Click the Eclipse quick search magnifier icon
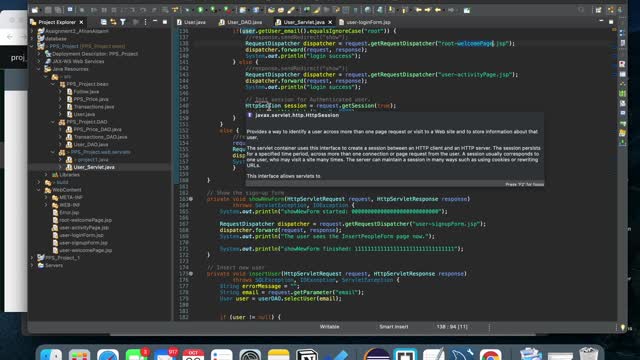The image size is (640, 360). (x=581, y=10)
